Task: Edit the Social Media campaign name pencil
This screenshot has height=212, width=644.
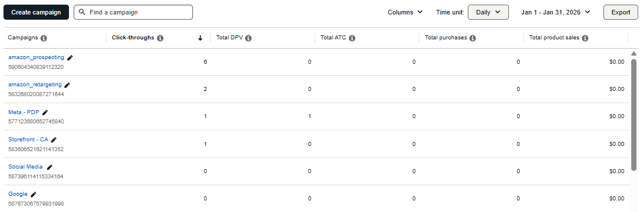Action: pos(50,167)
